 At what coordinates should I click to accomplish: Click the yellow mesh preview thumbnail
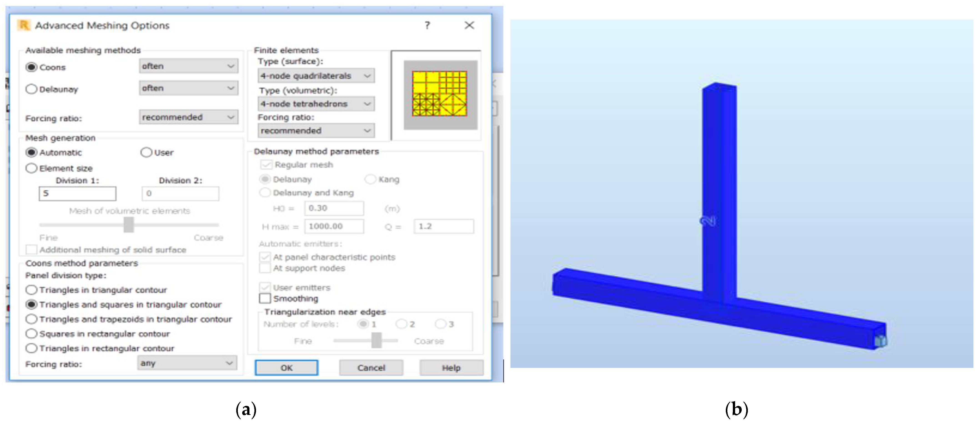(x=440, y=94)
